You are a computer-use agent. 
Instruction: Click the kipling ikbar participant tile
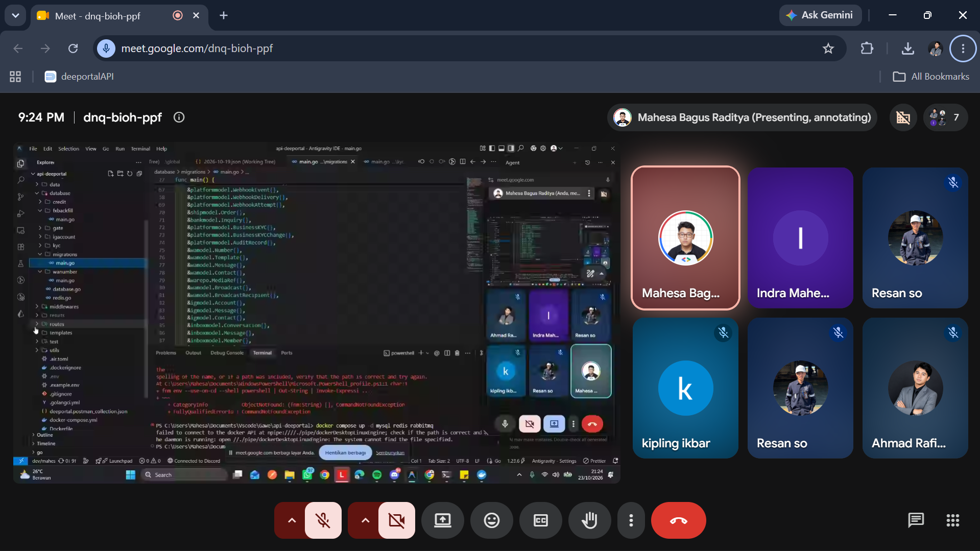(685, 388)
